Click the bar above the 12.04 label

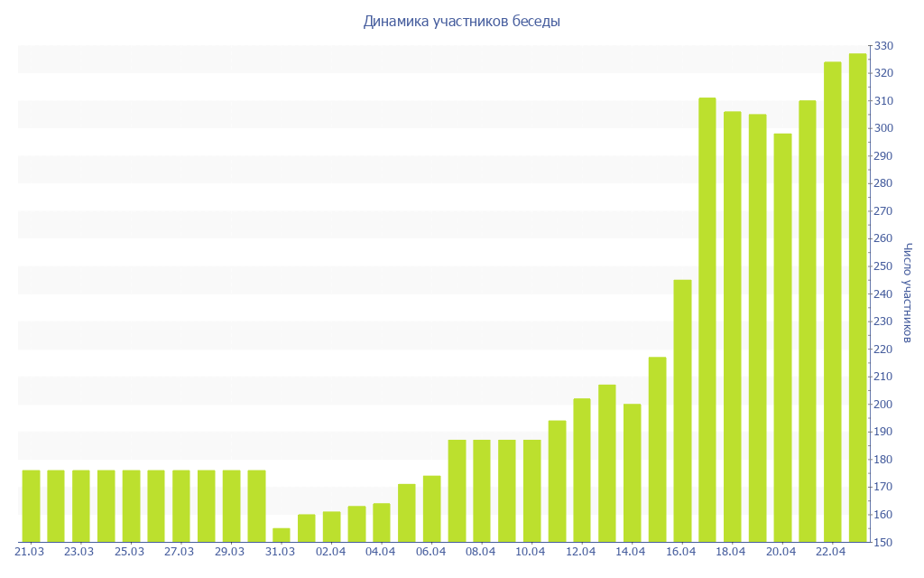pos(582,470)
